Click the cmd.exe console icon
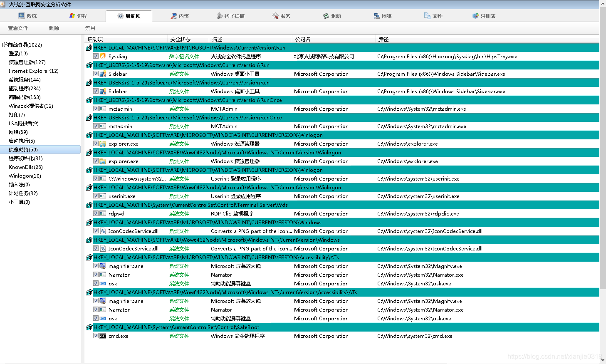Viewport: 606px width, 364px height. coord(103,336)
